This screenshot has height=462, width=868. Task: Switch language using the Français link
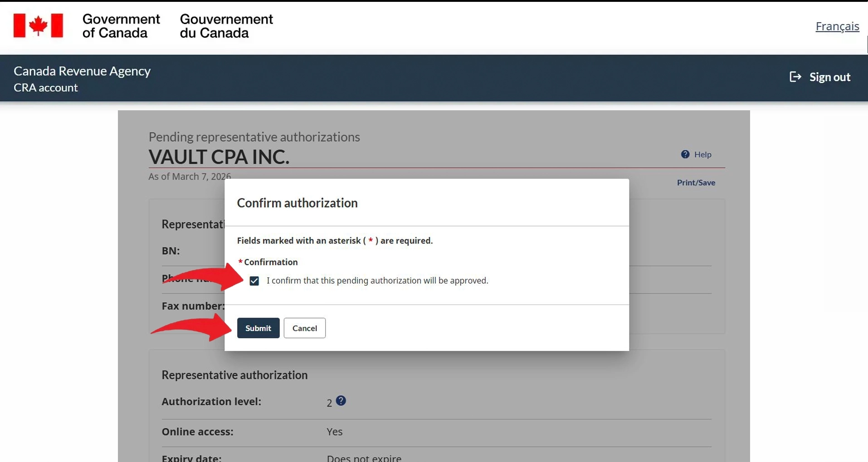(837, 26)
